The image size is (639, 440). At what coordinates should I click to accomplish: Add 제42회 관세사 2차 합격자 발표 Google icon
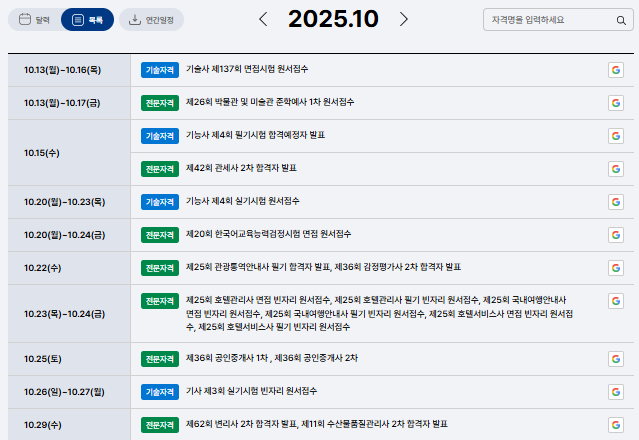[x=616, y=169]
